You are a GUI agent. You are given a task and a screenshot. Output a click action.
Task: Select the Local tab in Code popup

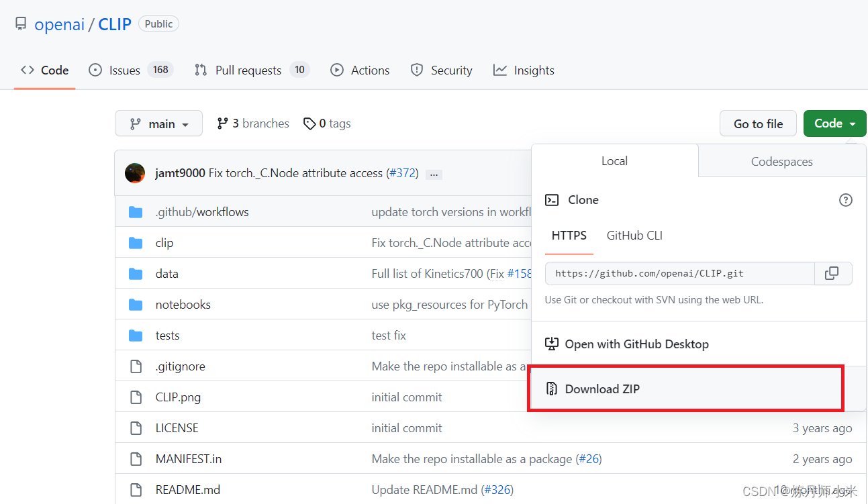pos(614,161)
